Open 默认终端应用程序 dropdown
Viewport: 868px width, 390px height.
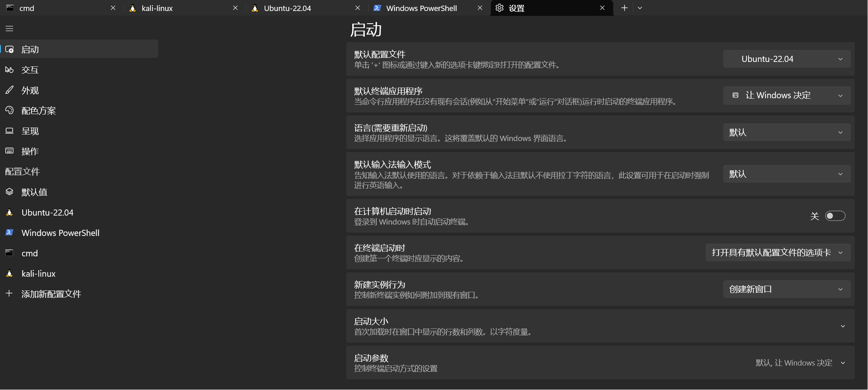coord(787,95)
